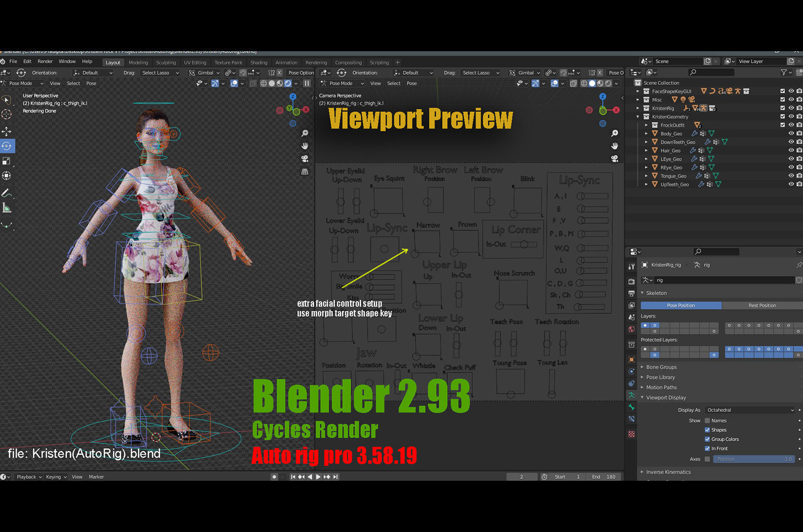Open the Select Lasso drag dropdown on left
Screen dimensions: 803x532
160,73
